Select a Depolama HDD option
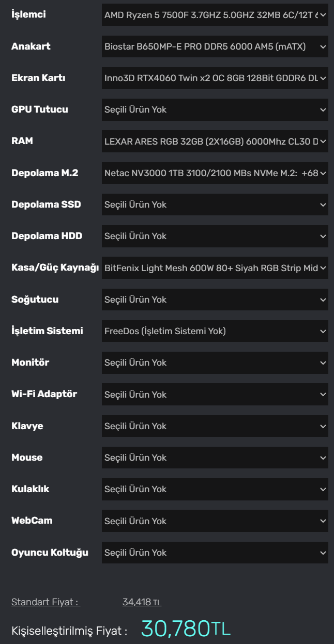Viewport: 334px width, 644px height. point(215,236)
